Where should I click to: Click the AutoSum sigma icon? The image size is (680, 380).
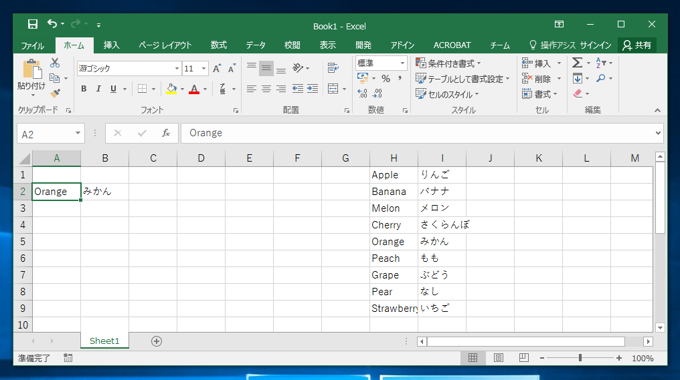[x=577, y=63]
